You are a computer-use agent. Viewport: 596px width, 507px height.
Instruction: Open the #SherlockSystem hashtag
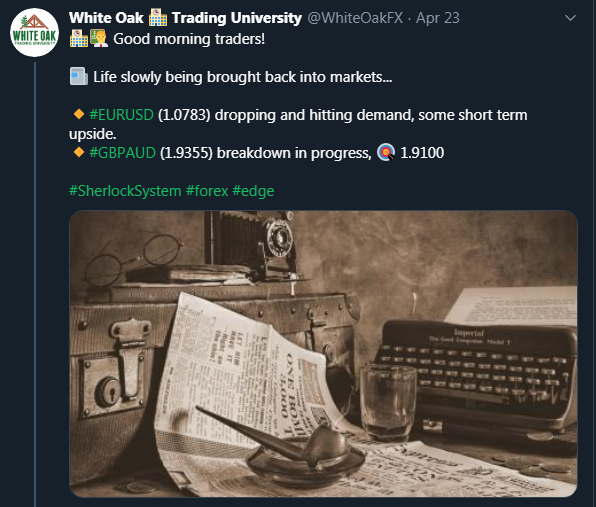pyautogui.click(x=125, y=191)
